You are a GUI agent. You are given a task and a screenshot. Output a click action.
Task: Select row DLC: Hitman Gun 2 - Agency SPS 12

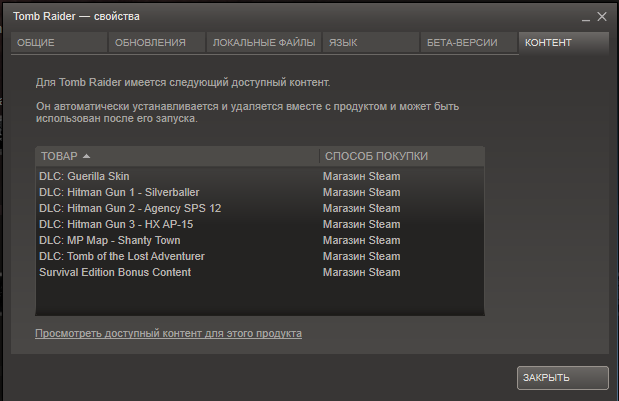(x=260, y=208)
